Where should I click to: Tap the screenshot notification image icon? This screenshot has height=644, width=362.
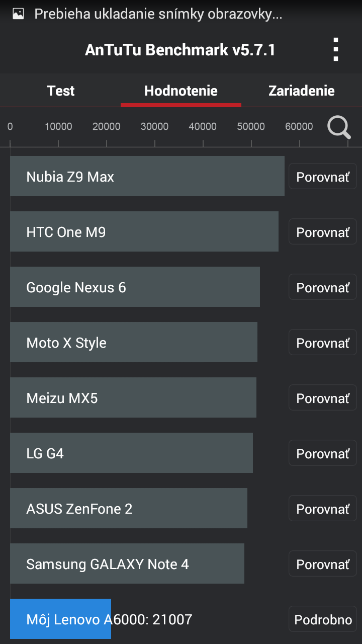(18, 14)
